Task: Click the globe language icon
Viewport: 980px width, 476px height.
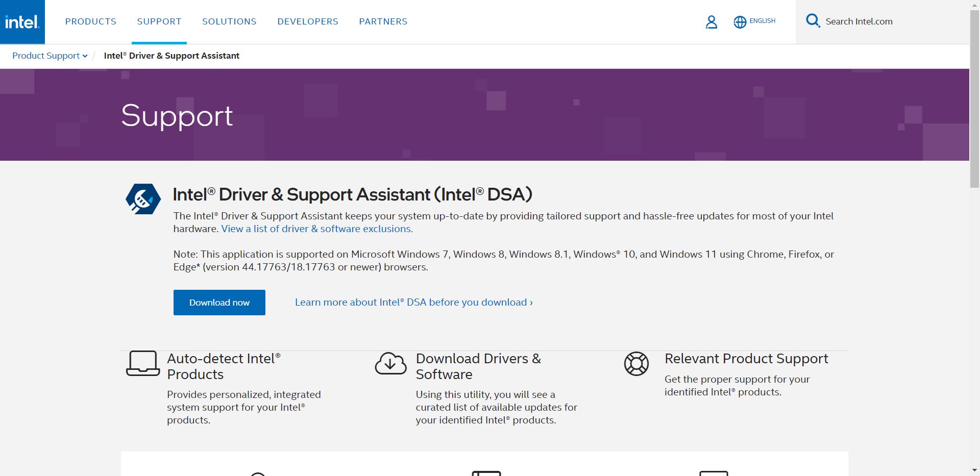Action: point(740,22)
